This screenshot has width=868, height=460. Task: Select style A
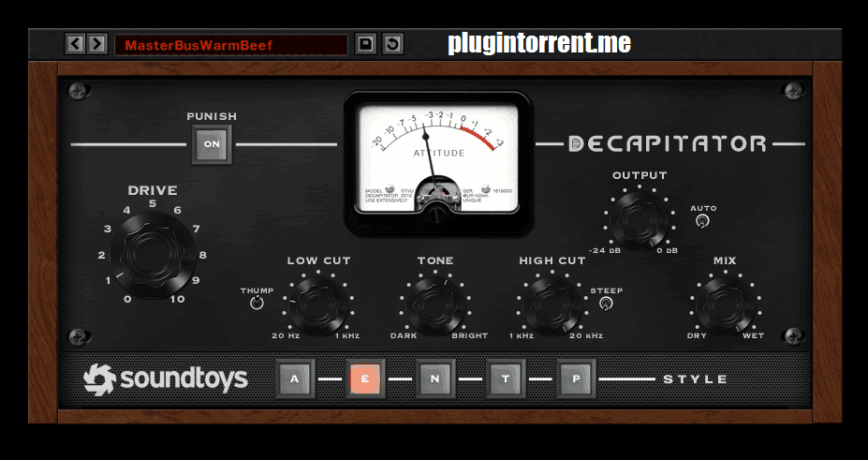pyautogui.click(x=295, y=378)
